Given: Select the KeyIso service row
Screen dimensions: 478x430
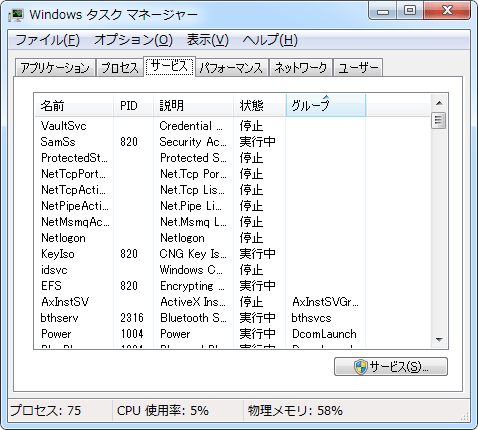Looking at the screenshot, I should coord(200,254).
